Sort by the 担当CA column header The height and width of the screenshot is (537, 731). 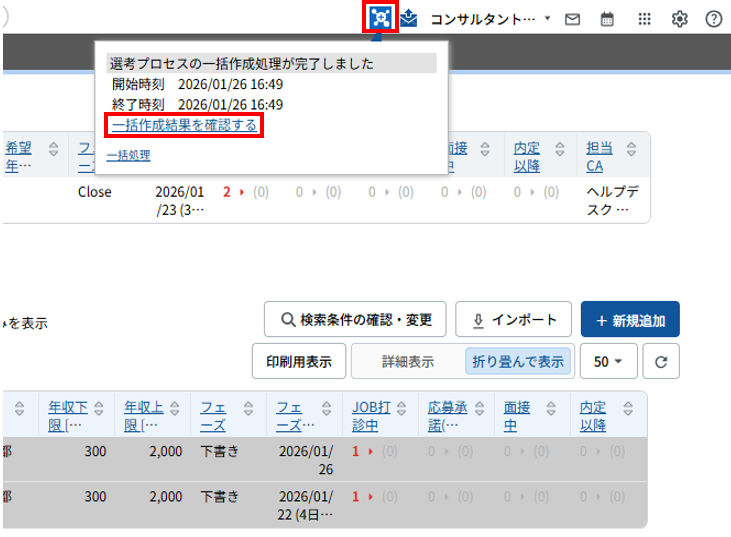click(x=600, y=157)
